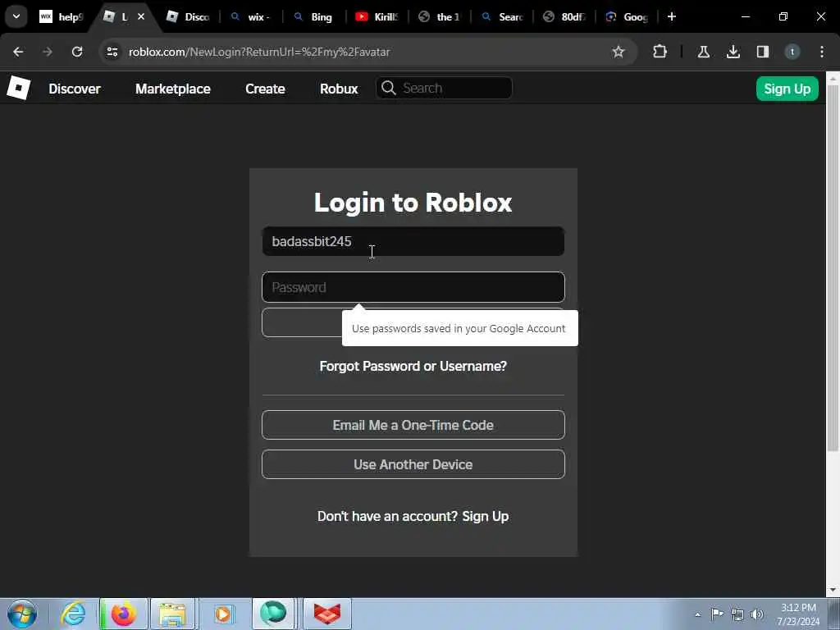The image size is (840, 630).
Task: Switch to the 80df tab
Action: coord(564,17)
